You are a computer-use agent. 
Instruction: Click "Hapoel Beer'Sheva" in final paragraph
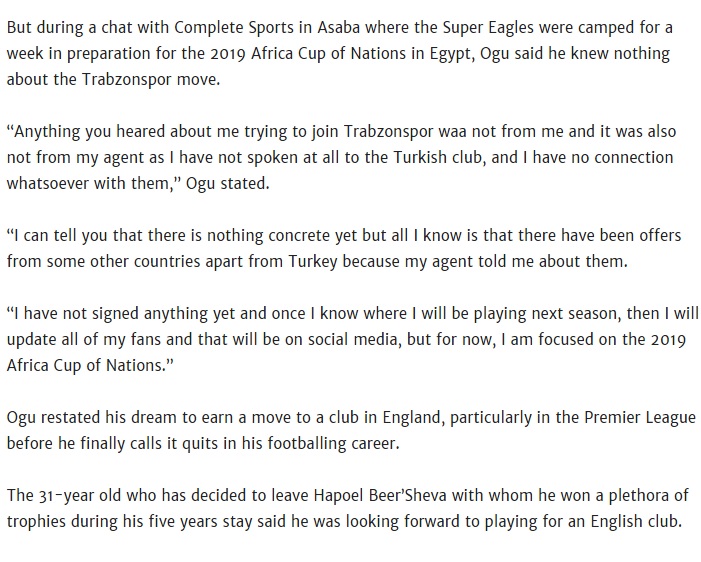click(x=380, y=495)
